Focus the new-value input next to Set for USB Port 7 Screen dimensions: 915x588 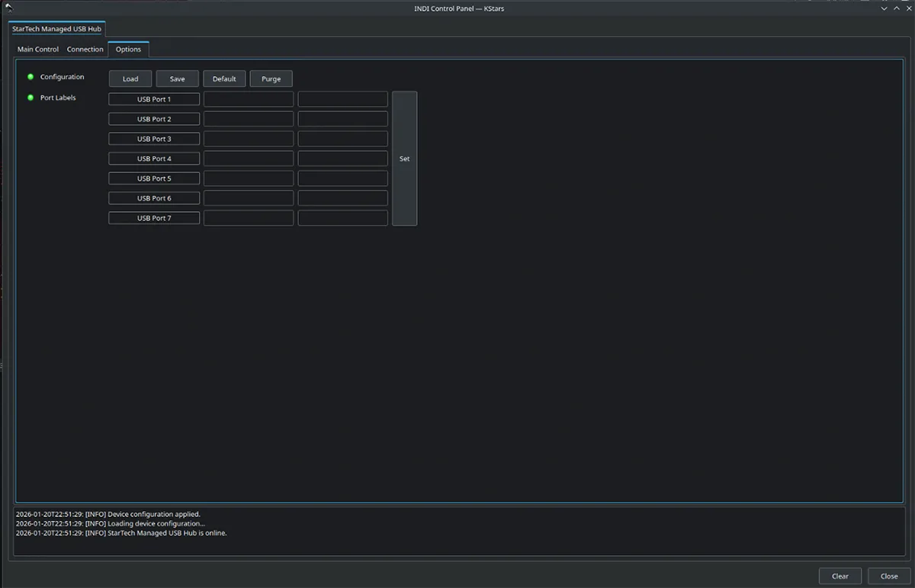(343, 218)
